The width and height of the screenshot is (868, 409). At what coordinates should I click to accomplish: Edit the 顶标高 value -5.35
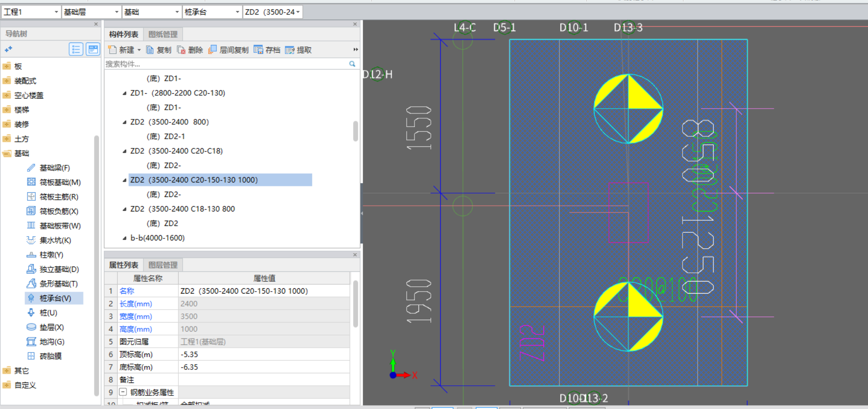264,354
